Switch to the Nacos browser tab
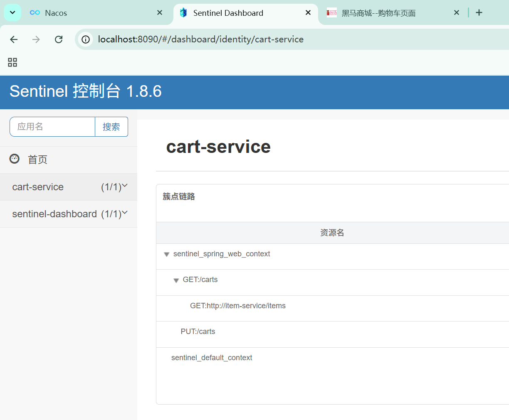509x420 pixels. point(96,13)
